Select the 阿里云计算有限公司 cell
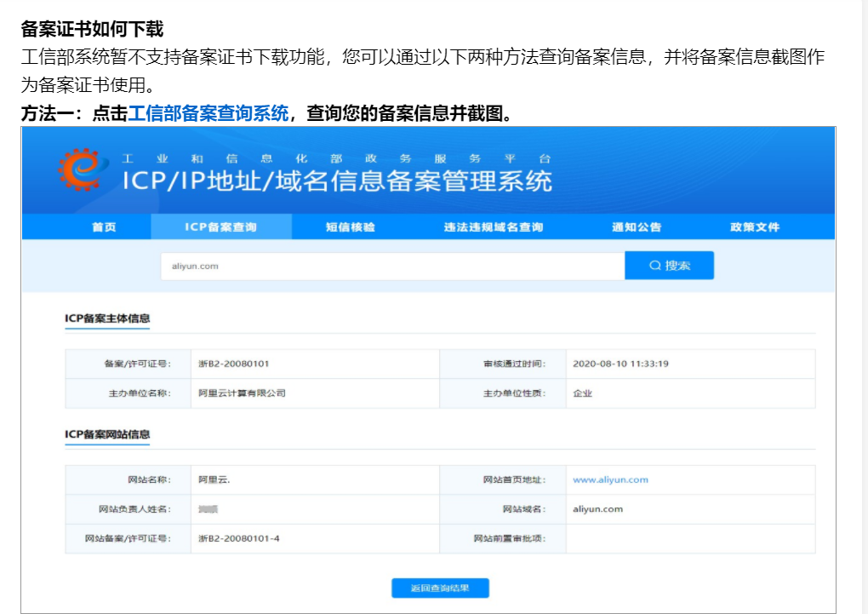This screenshot has height=614, width=868. [315, 393]
